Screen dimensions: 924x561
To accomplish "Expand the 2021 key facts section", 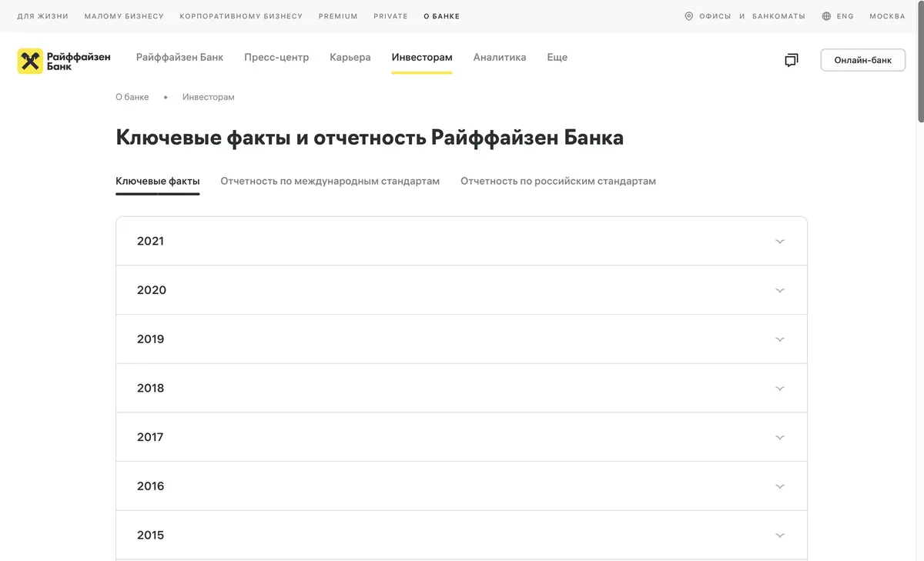I will click(x=461, y=241).
